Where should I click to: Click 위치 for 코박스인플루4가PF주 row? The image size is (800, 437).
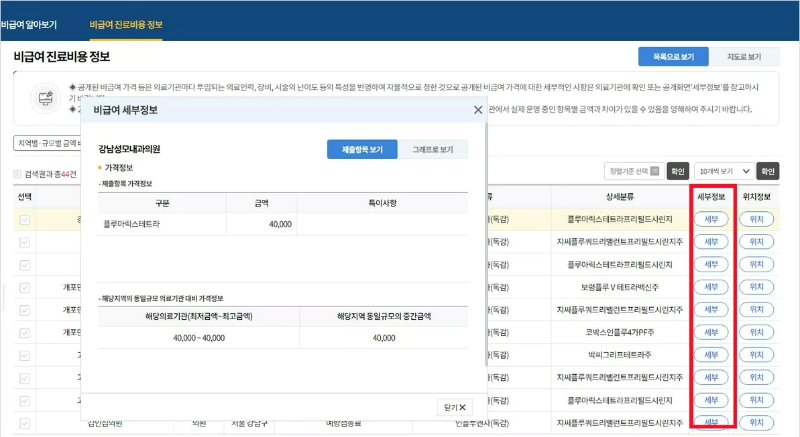[757, 332]
